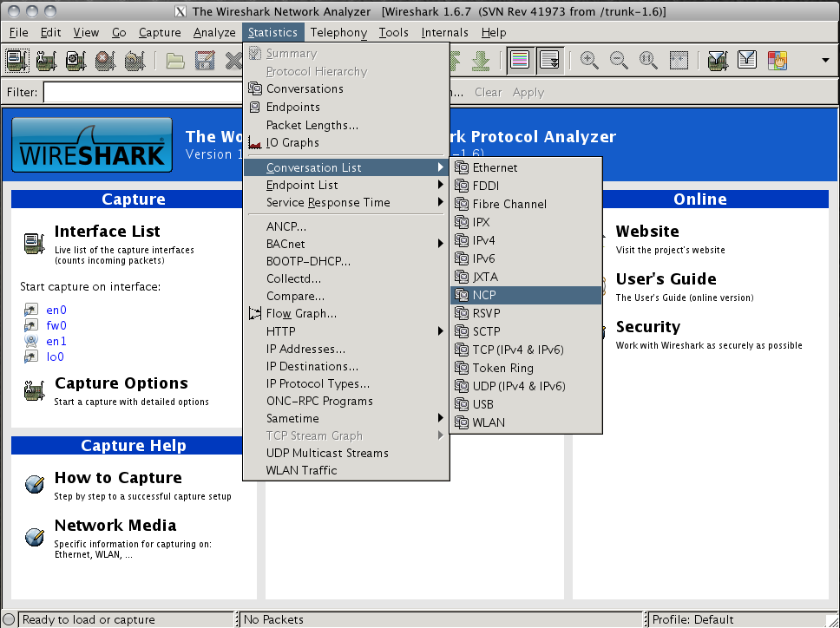The width and height of the screenshot is (840, 628).
Task: Select NCP in Conversation List submenu
Action: [x=526, y=295]
